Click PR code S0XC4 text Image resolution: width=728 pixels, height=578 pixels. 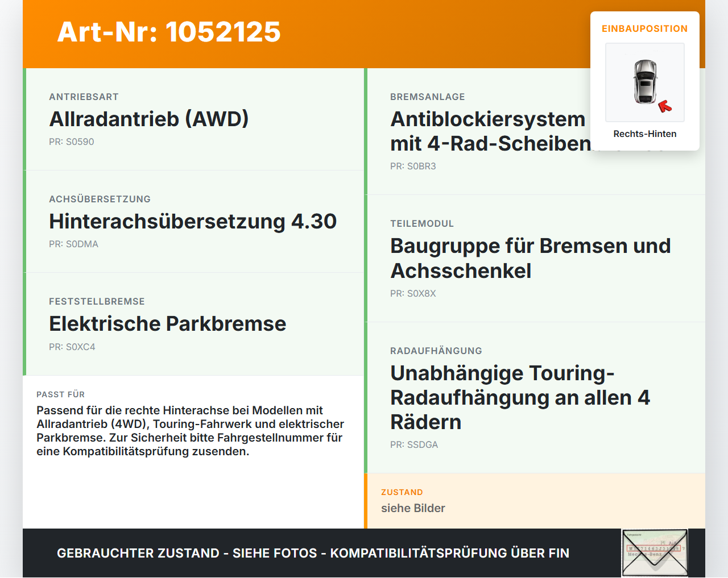pyautogui.click(x=72, y=347)
